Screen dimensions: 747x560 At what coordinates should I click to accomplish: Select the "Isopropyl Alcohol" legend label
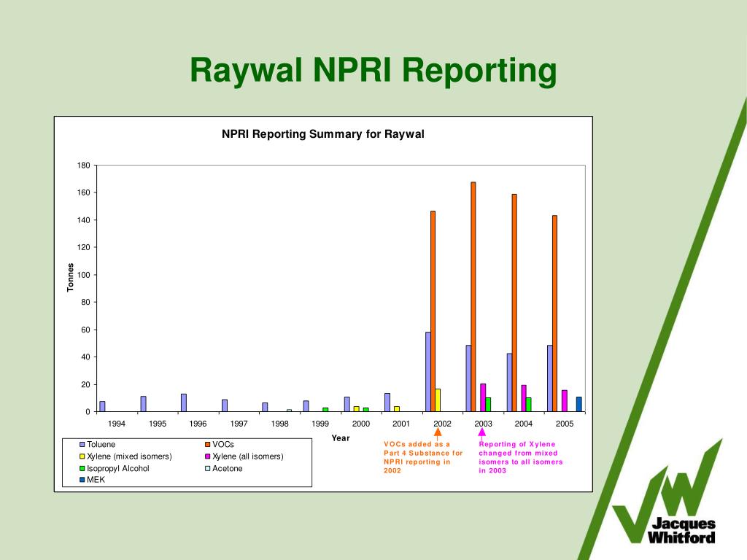(118, 469)
